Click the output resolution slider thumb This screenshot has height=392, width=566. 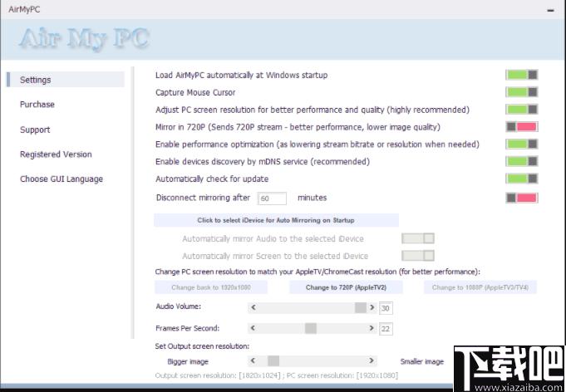click(x=273, y=360)
